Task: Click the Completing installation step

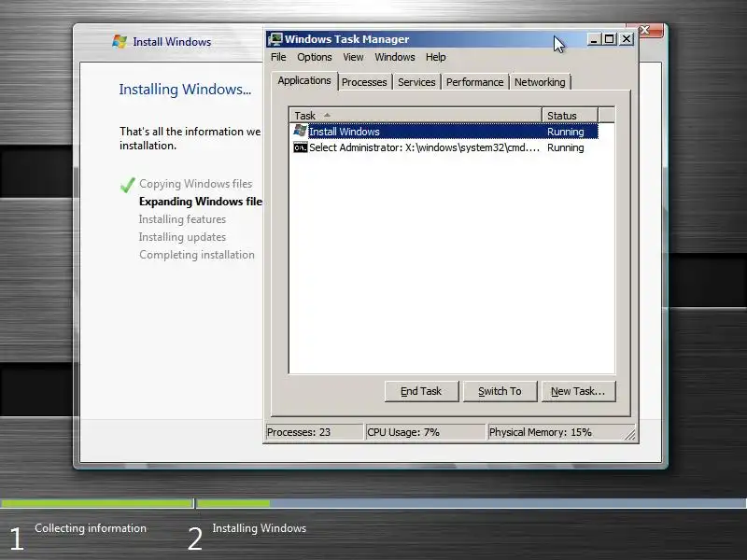Action: coord(197,255)
